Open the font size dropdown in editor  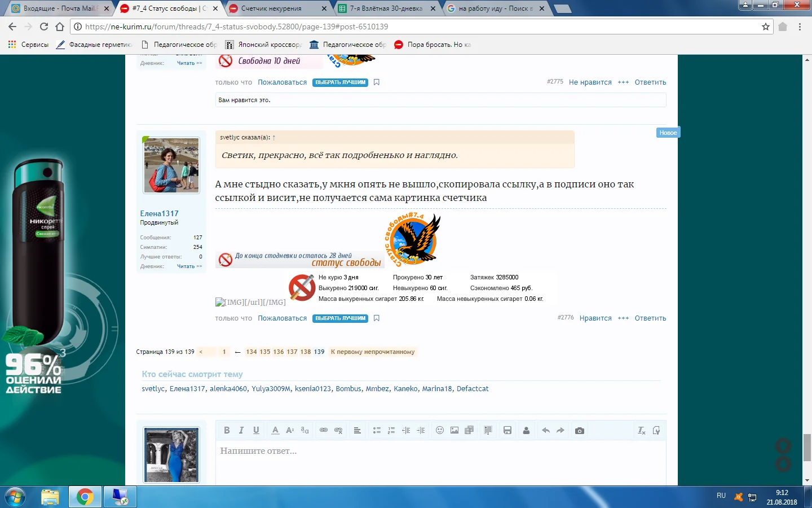pos(290,430)
